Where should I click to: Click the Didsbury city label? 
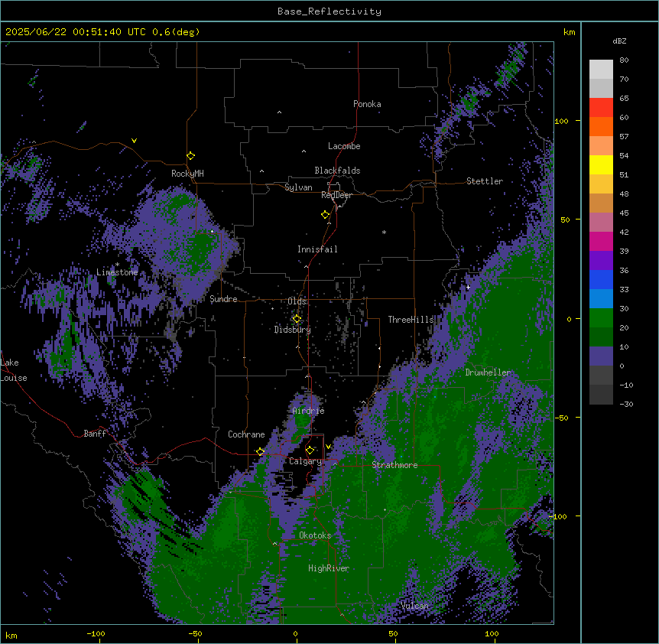[x=293, y=330]
